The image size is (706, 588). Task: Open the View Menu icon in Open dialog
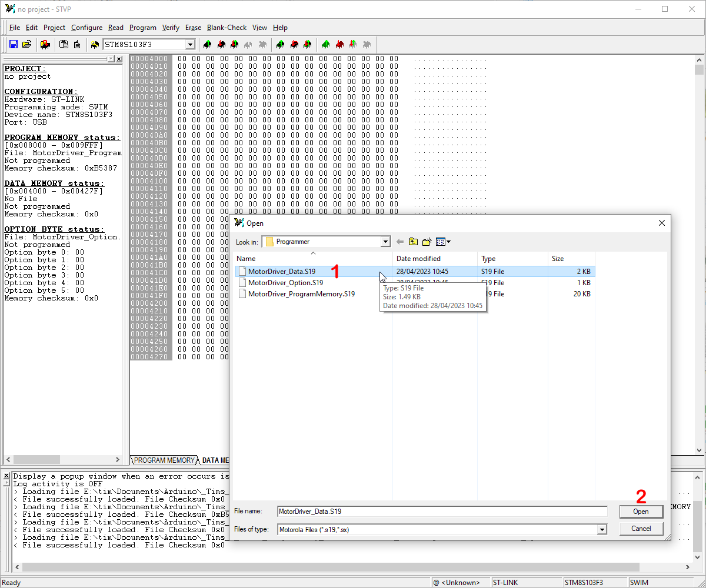[443, 242]
